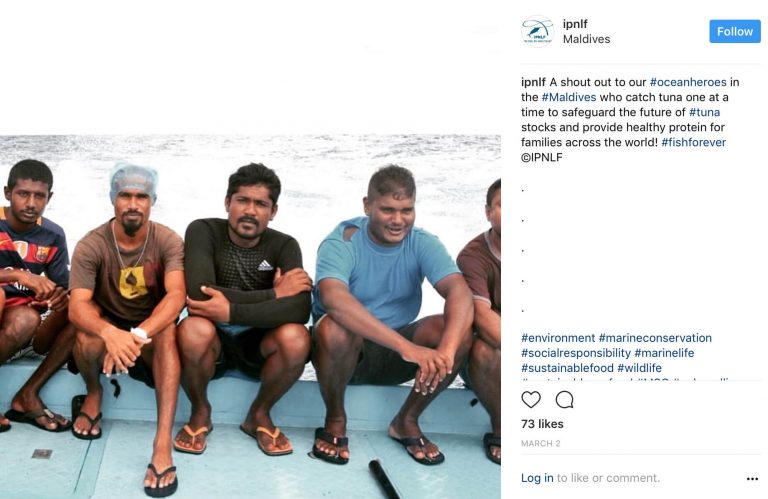768x499 pixels.
Task: Click the Log in link
Action: pyautogui.click(x=537, y=478)
